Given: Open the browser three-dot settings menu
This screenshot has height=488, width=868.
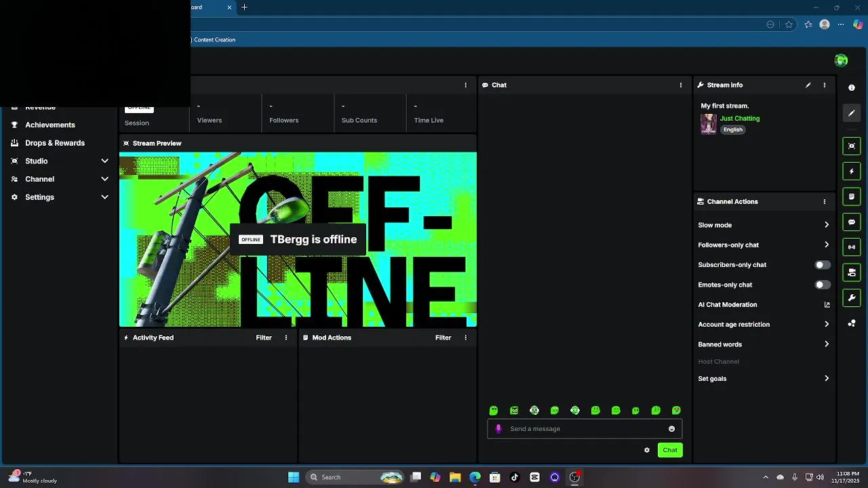Looking at the screenshot, I should (x=841, y=24).
